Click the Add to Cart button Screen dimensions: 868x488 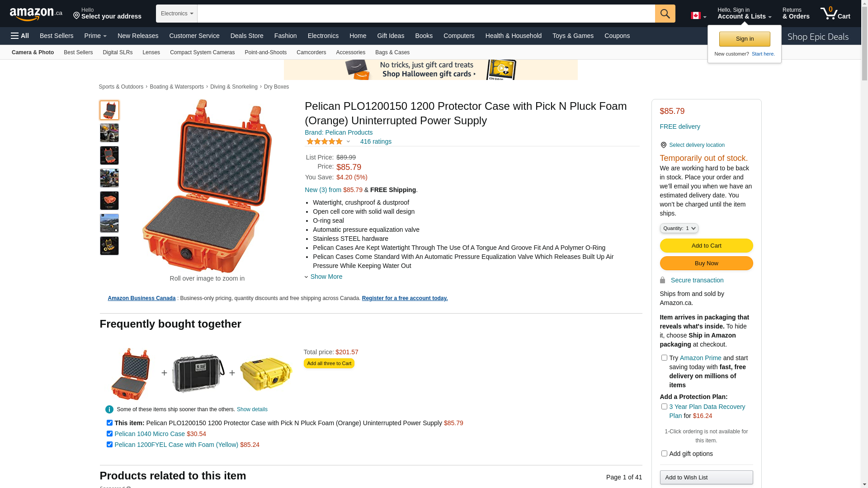coord(706,246)
